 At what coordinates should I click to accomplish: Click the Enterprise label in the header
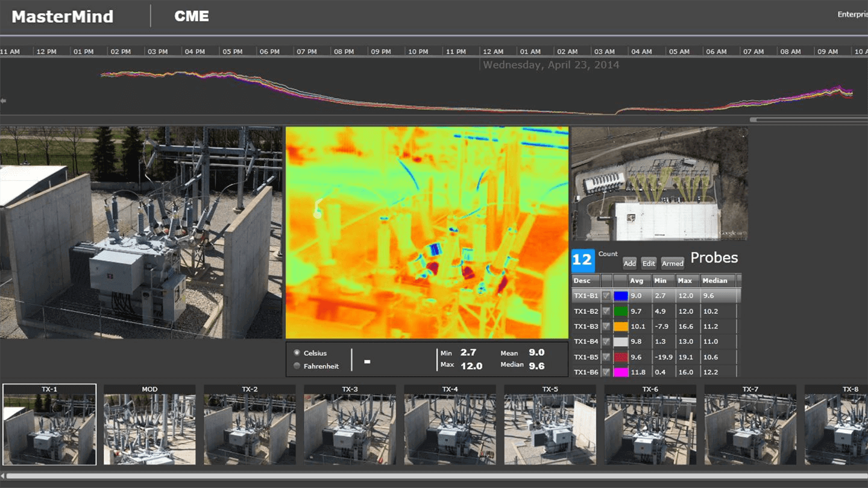click(x=852, y=14)
